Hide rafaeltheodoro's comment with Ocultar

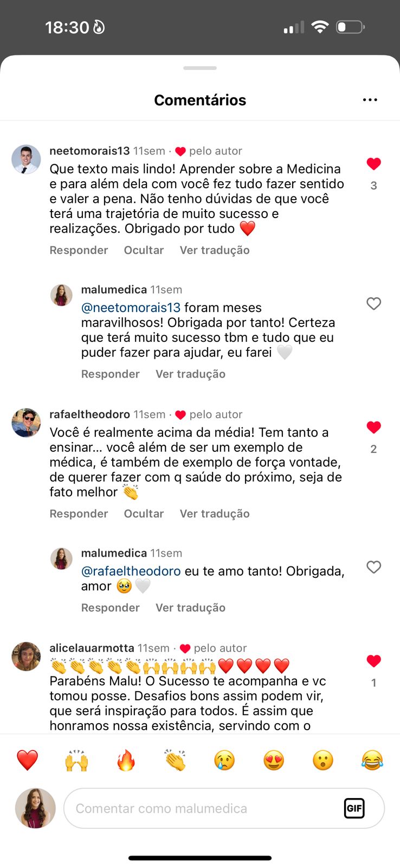click(144, 514)
